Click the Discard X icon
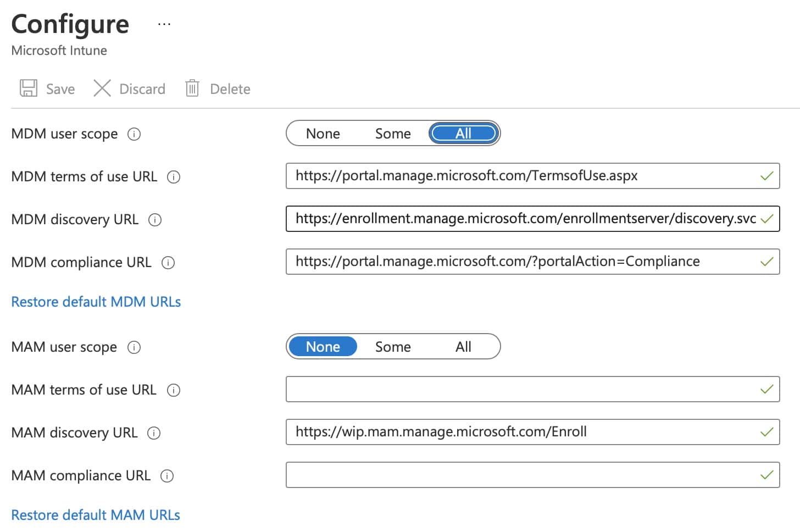The image size is (800, 532). pyautogui.click(x=102, y=88)
